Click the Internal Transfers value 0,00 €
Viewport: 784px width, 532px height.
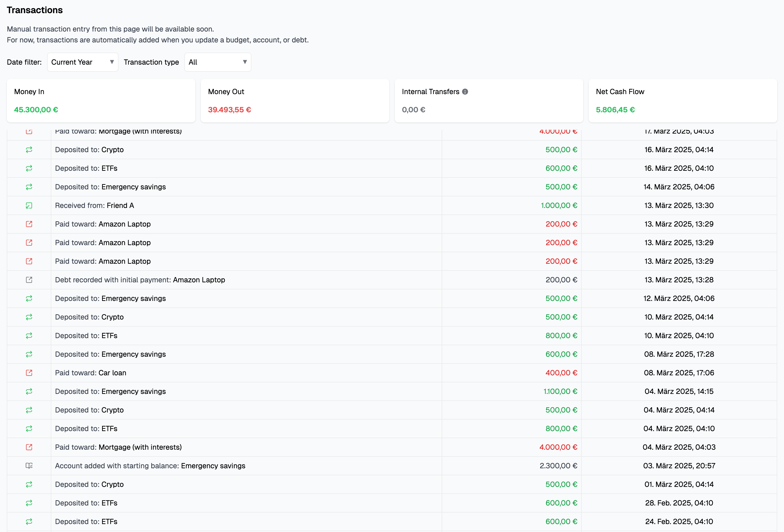[x=414, y=110]
